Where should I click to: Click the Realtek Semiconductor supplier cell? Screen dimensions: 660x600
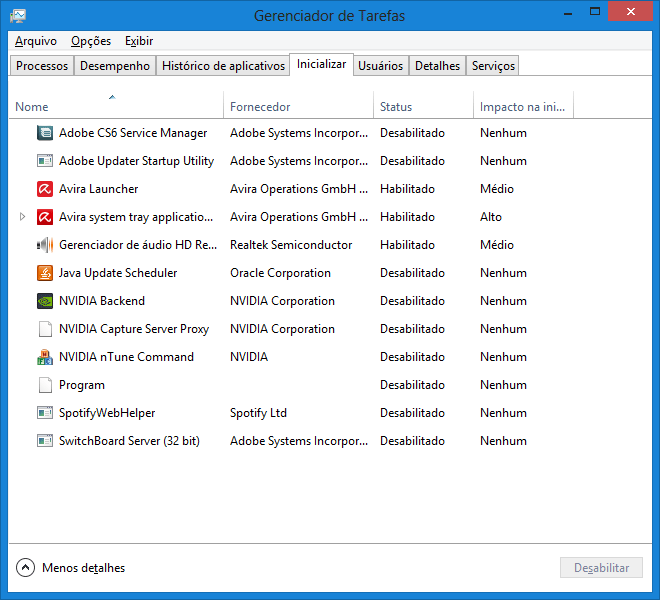[x=291, y=245]
